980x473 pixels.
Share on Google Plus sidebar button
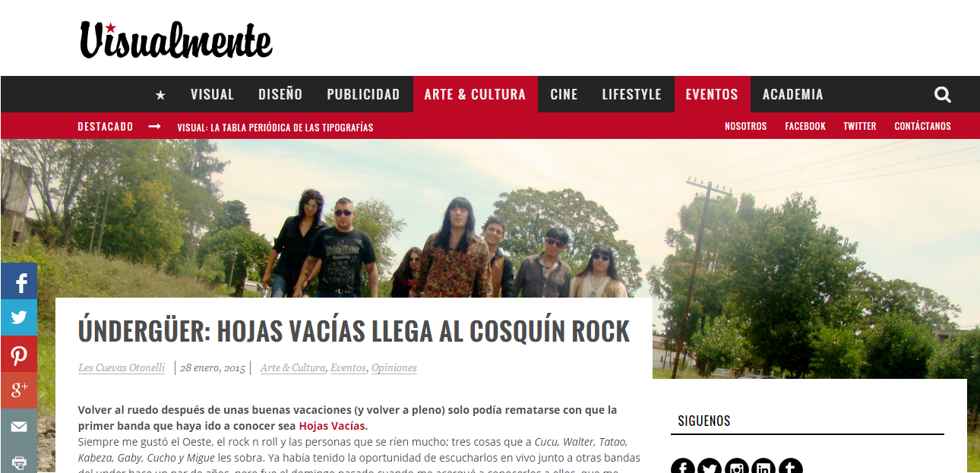(x=19, y=390)
